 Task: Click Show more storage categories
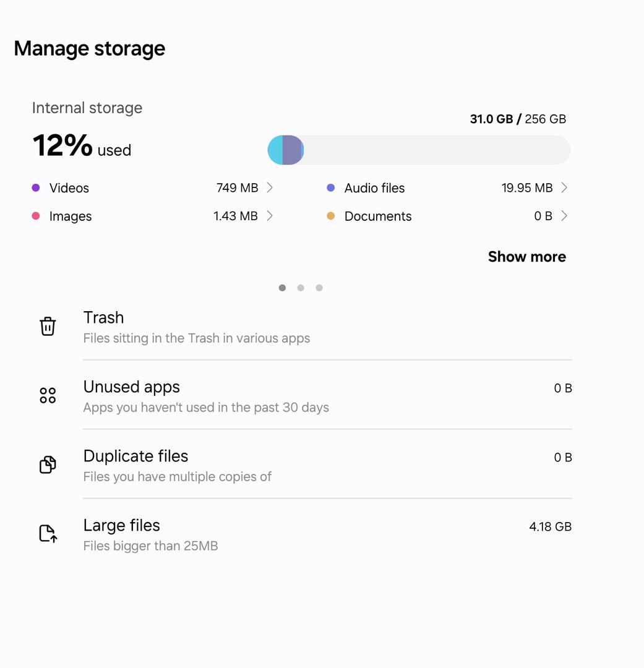(526, 257)
